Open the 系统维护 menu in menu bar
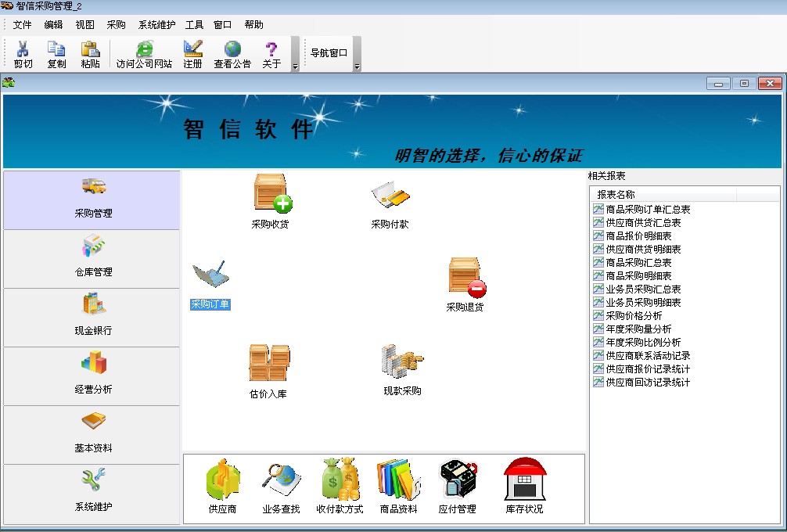The image size is (787, 532). [x=156, y=25]
